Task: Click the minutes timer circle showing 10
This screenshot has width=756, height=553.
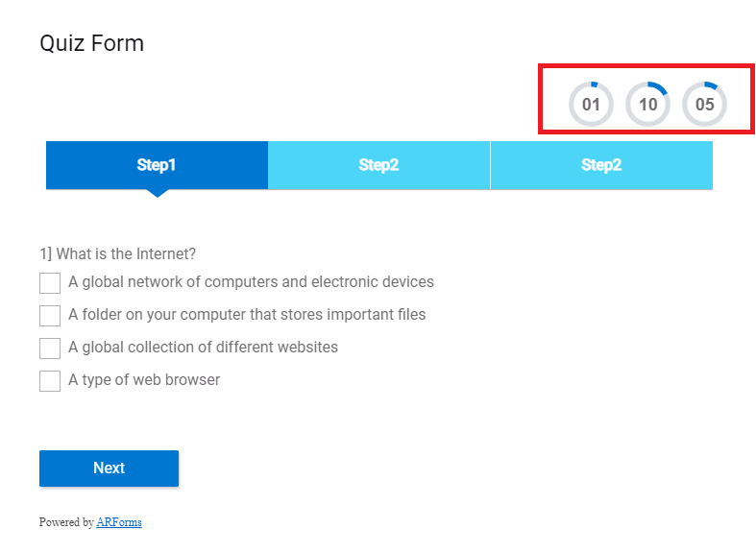Action: click(647, 104)
